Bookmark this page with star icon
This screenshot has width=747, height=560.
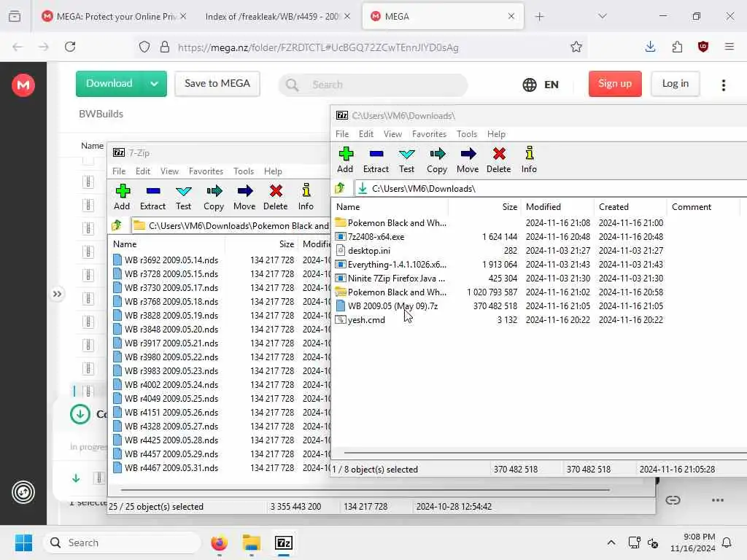point(576,47)
